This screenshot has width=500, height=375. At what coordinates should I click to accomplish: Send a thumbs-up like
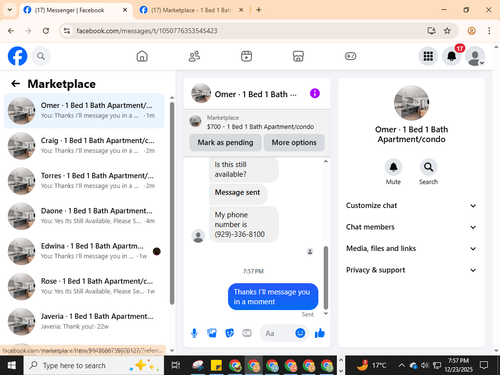click(320, 333)
